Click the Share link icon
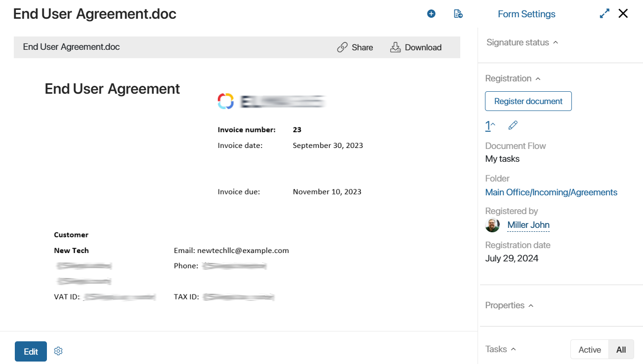Screen dimensions: 643x364 342,47
